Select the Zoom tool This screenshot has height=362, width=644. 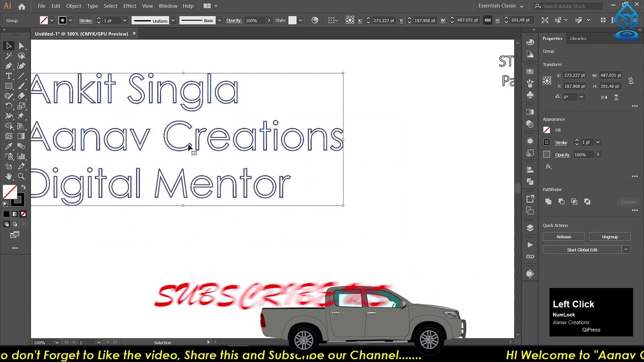click(x=21, y=176)
